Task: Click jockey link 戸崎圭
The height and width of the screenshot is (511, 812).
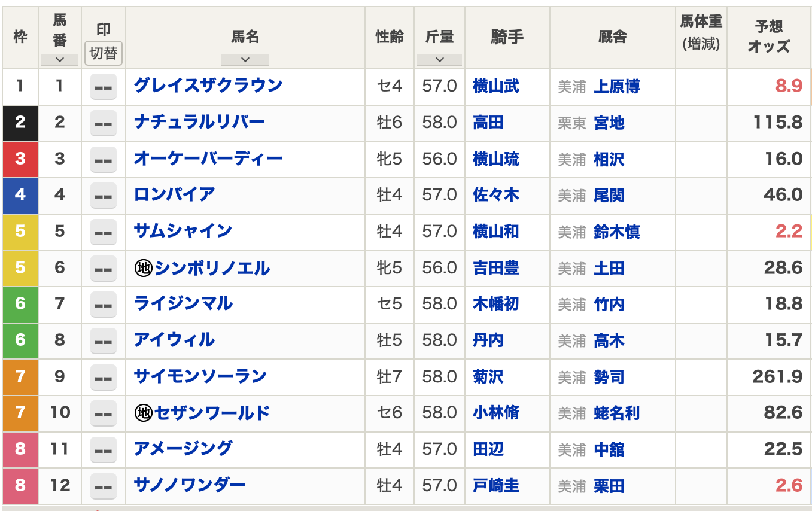Action: click(495, 485)
